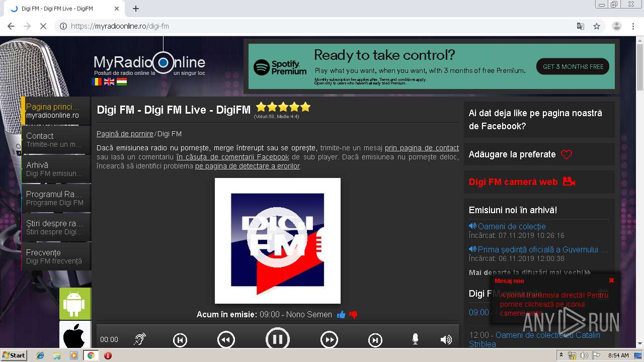Viewport: 644px width, 362px height.
Task: Pause the Digi FM radio stream
Action: [x=277, y=339]
